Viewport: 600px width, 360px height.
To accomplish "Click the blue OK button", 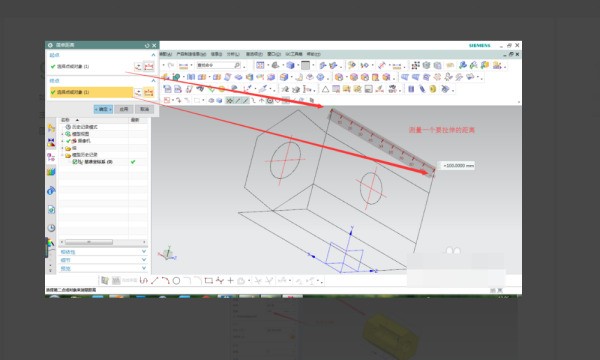I will pos(103,109).
